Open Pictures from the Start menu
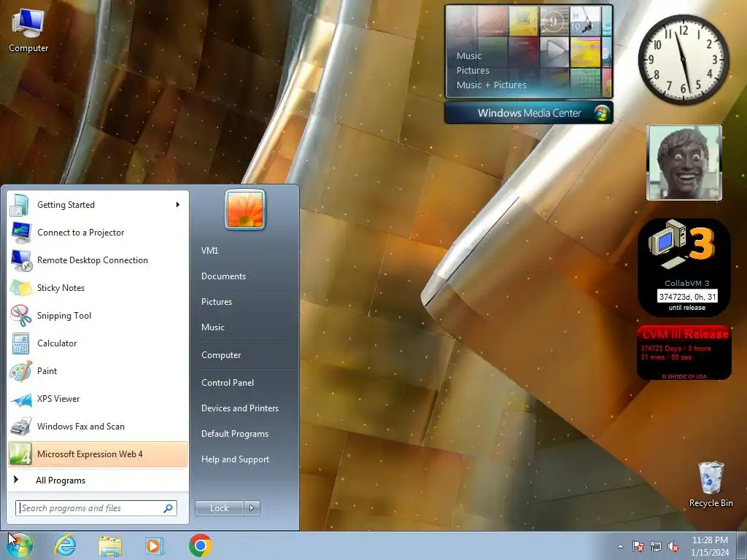 216,302
